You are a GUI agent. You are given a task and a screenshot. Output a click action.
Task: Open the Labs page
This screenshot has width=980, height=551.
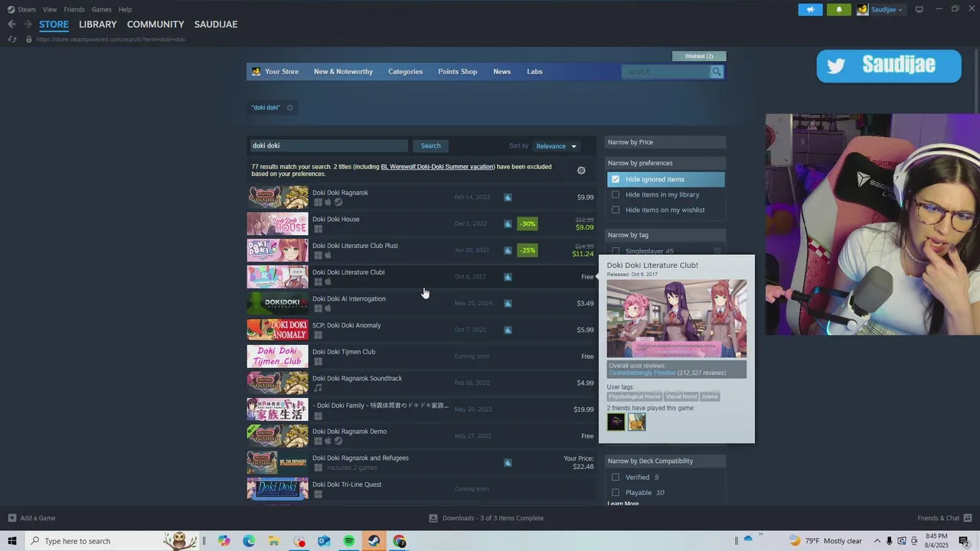point(534,72)
